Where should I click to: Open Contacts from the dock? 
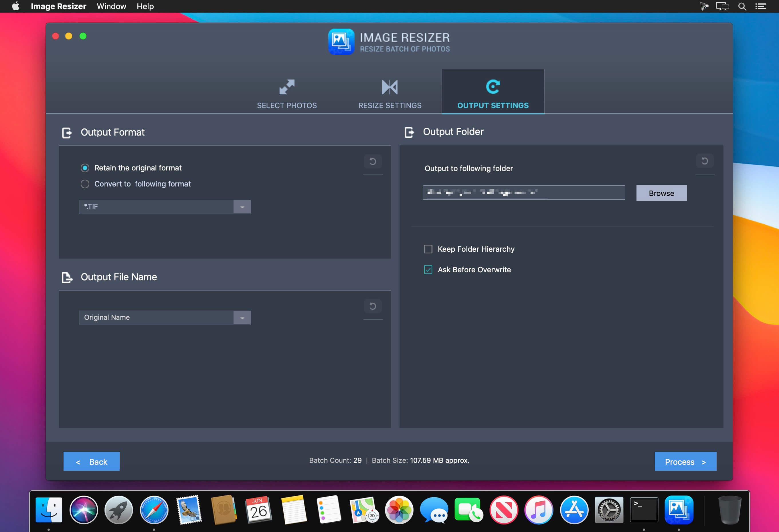pyautogui.click(x=224, y=510)
